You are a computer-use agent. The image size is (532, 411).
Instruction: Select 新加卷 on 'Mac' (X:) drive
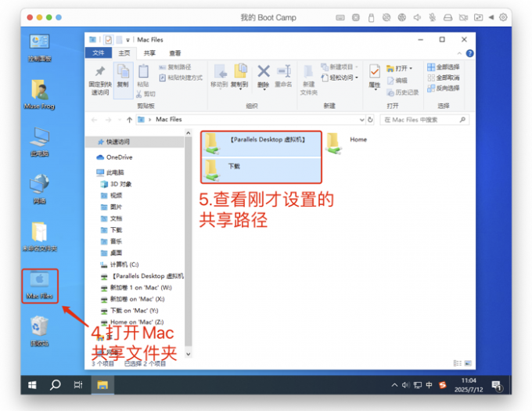point(133,299)
